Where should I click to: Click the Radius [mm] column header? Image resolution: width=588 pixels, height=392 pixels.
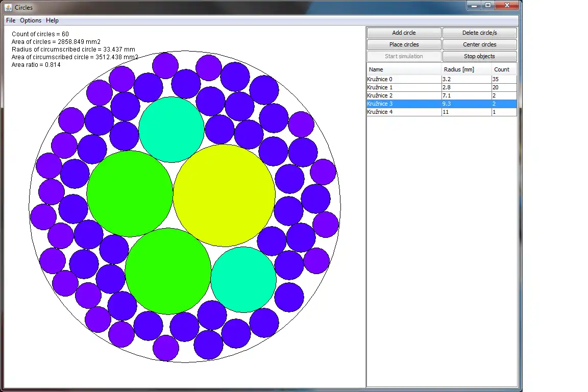pos(467,69)
